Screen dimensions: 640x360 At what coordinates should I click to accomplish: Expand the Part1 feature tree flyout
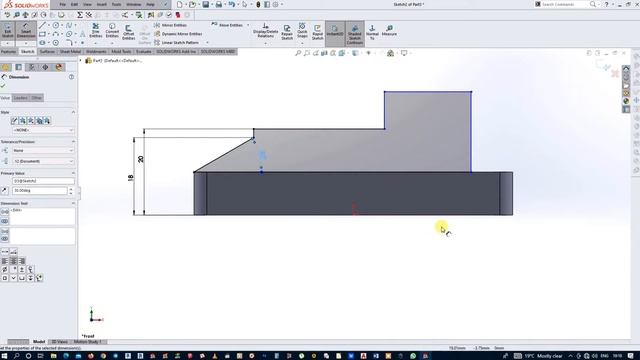click(80, 60)
